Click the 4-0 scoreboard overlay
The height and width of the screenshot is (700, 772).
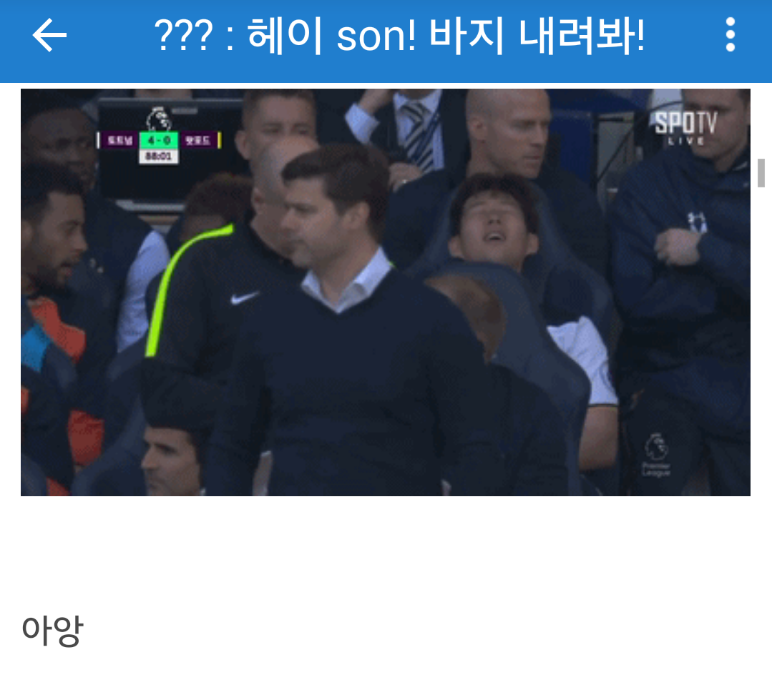[x=159, y=141]
